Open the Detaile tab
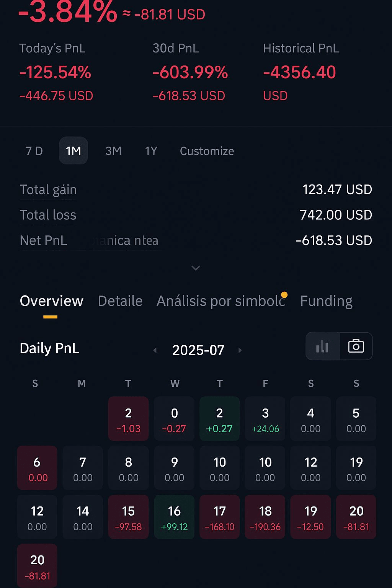392x588 pixels. tap(120, 301)
